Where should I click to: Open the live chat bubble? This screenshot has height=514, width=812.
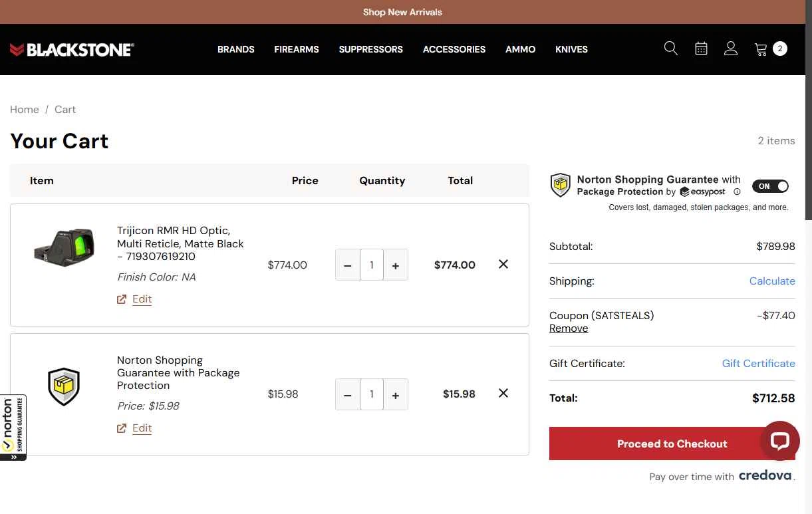point(779,440)
